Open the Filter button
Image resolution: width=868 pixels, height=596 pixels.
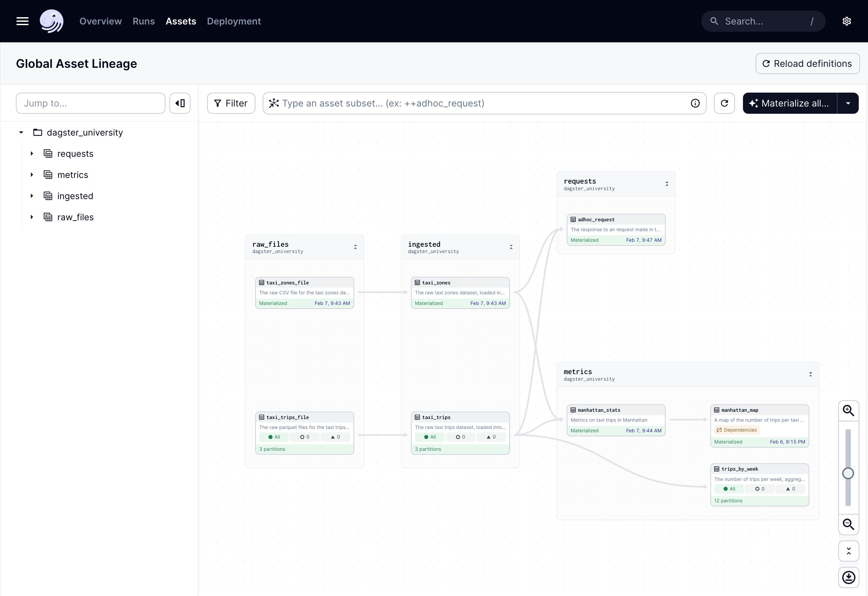231,103
